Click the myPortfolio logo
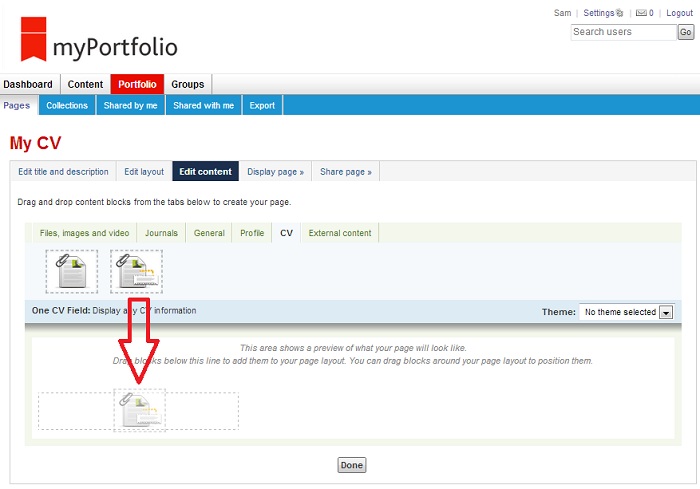This screenshot has width=700, height=489. tap(99, 43)
